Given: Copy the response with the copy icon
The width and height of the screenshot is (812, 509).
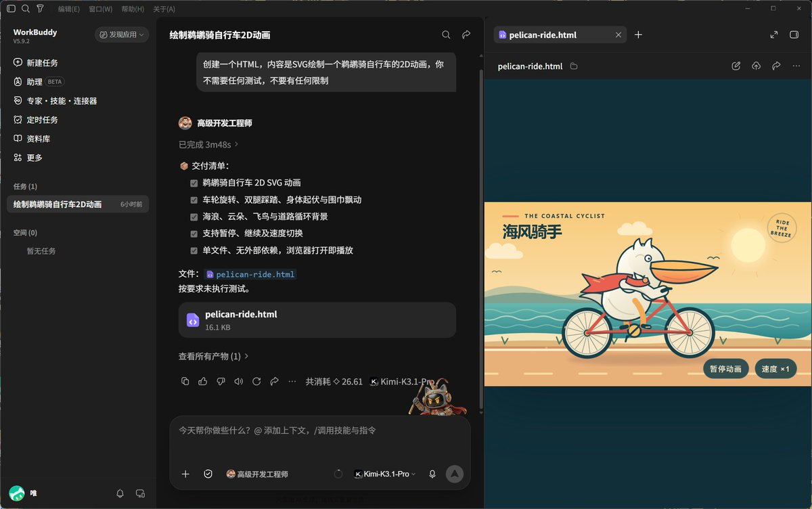Looking at the screenshot, I should [185, 382].
